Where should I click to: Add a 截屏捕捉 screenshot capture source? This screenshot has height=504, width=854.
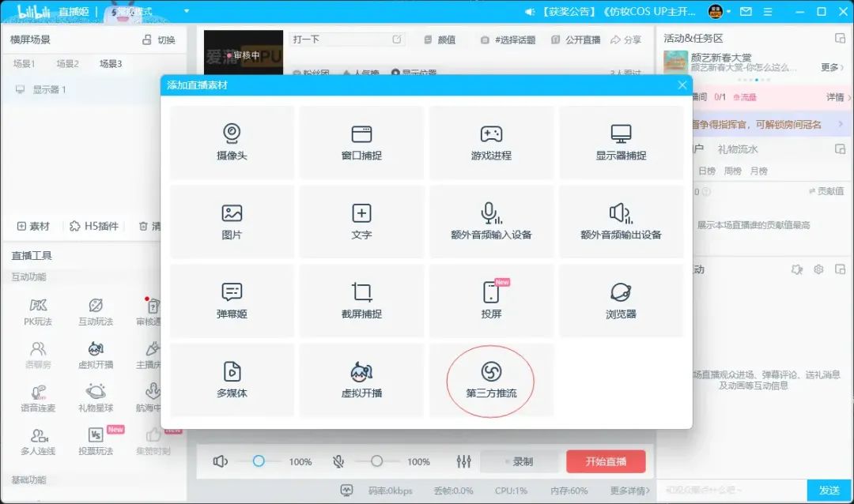point(361,300)
